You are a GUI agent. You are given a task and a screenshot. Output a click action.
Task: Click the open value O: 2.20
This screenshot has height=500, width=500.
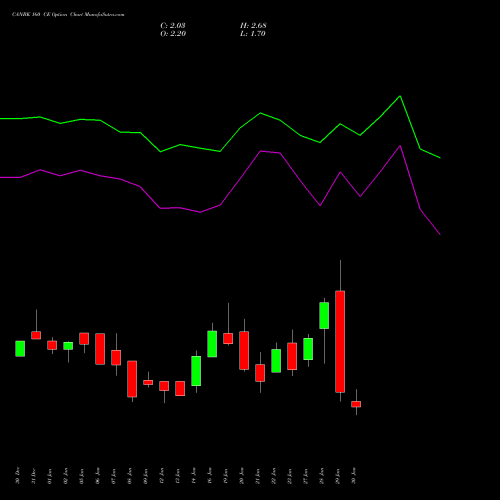(x=173, y=34)
